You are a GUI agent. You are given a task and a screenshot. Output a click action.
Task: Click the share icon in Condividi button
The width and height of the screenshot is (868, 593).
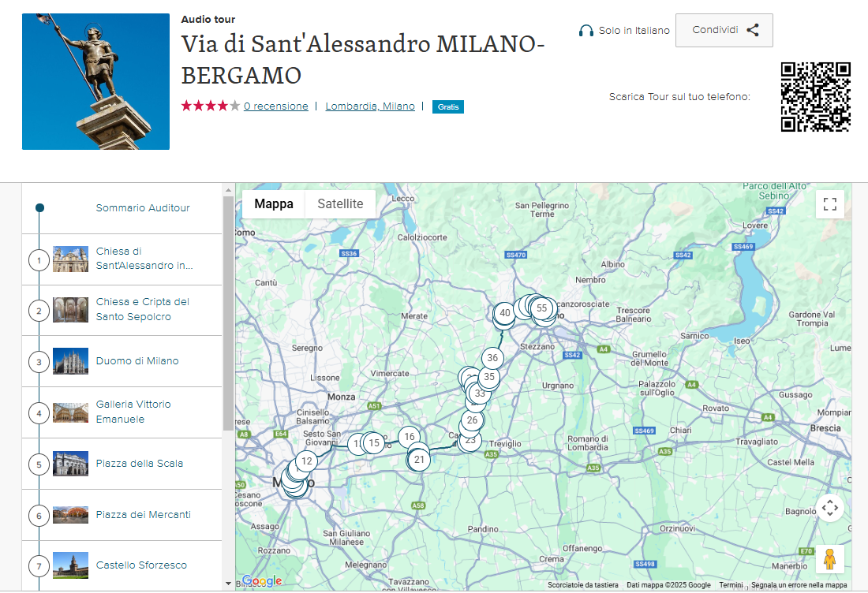[x=753, y=31]
